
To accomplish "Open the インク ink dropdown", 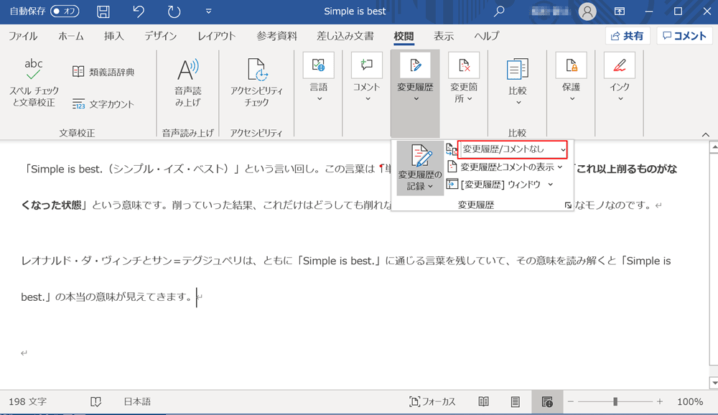I will pyautogui.click(x=620, y=78).
